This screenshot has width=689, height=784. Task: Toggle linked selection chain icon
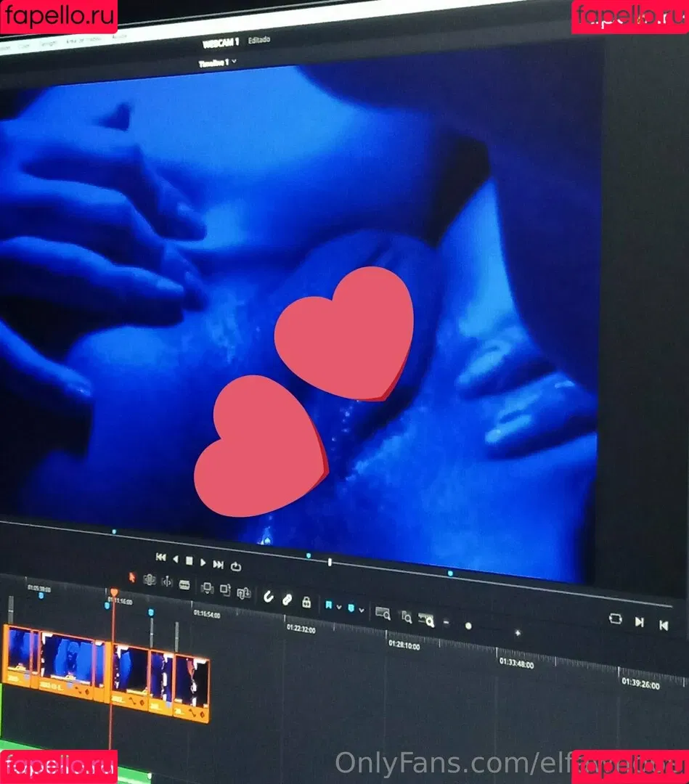tap(287, 599)
